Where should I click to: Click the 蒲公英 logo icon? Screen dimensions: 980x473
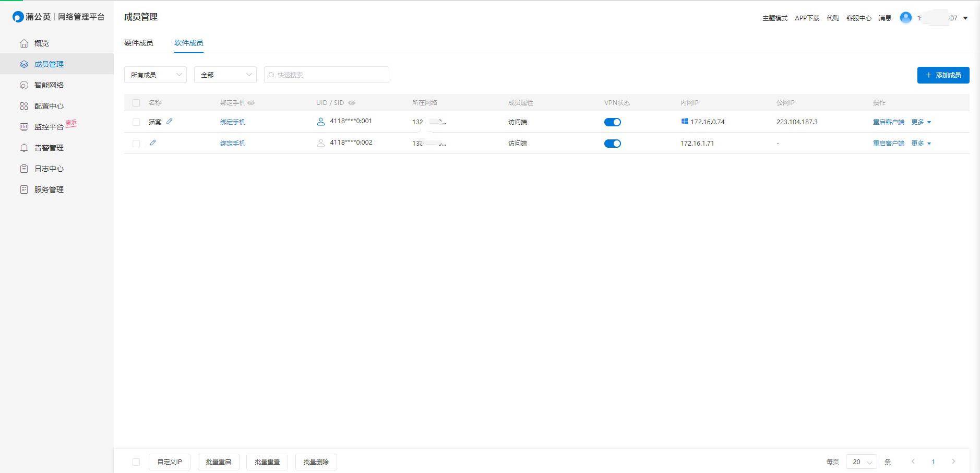tap(18, 17)
